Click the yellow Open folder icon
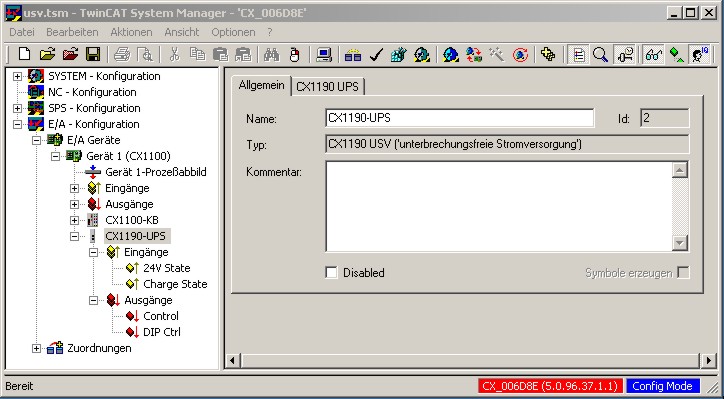This screenshot has height=399, width=724. click(x=47, y=54)
